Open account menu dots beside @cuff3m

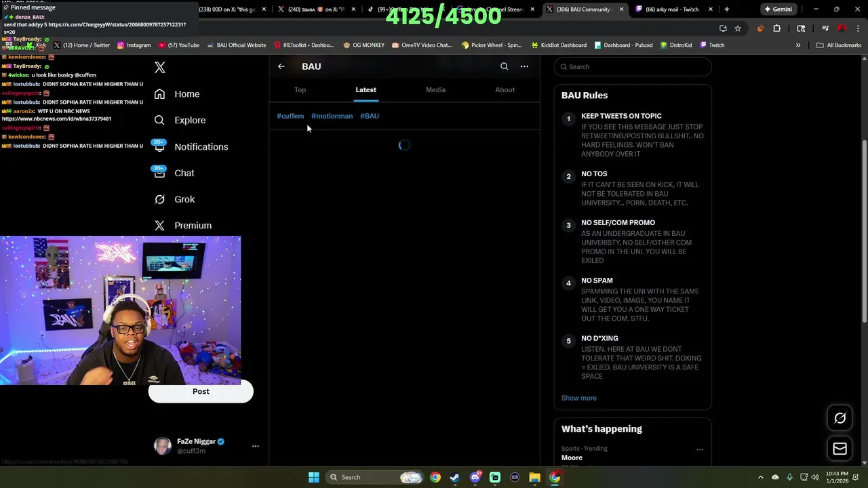tap(256, 446)
